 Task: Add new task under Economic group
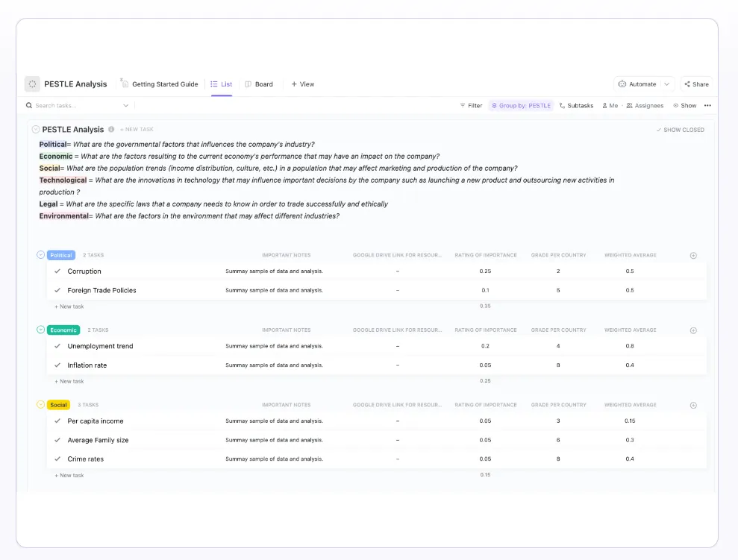69,381
